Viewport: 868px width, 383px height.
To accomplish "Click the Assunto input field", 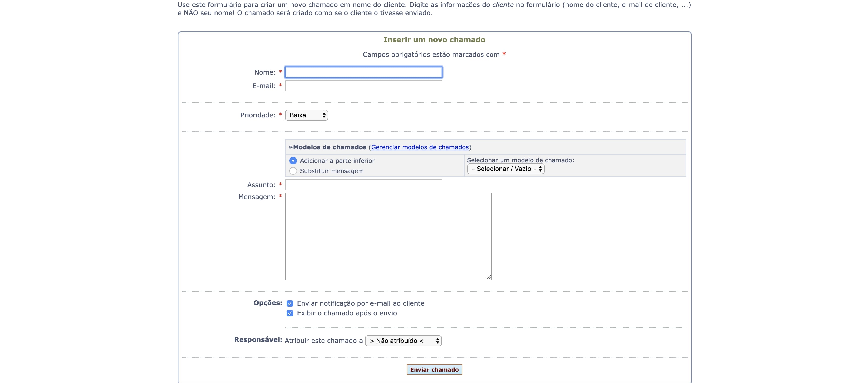I will [363, 185].
